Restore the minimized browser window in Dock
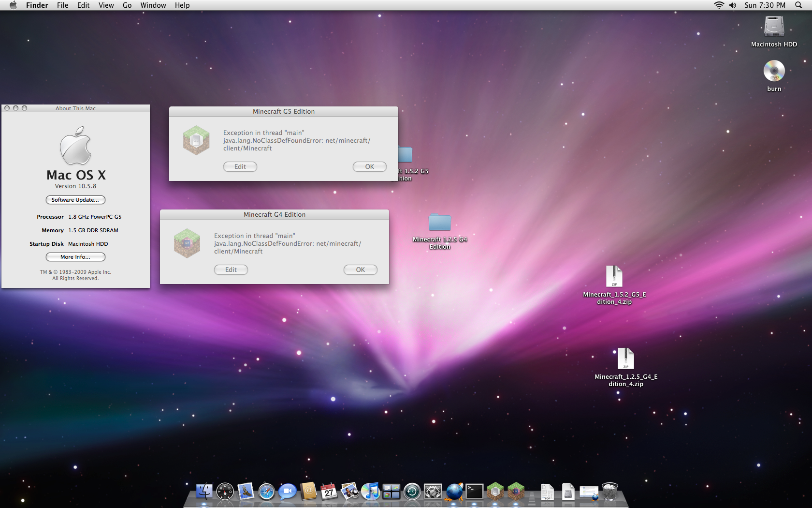The width and height of the screenshot is (812, 508). [589, 492]
